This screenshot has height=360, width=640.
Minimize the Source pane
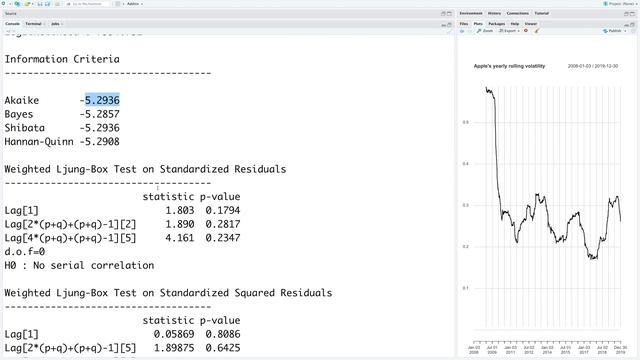pos(443,13)
